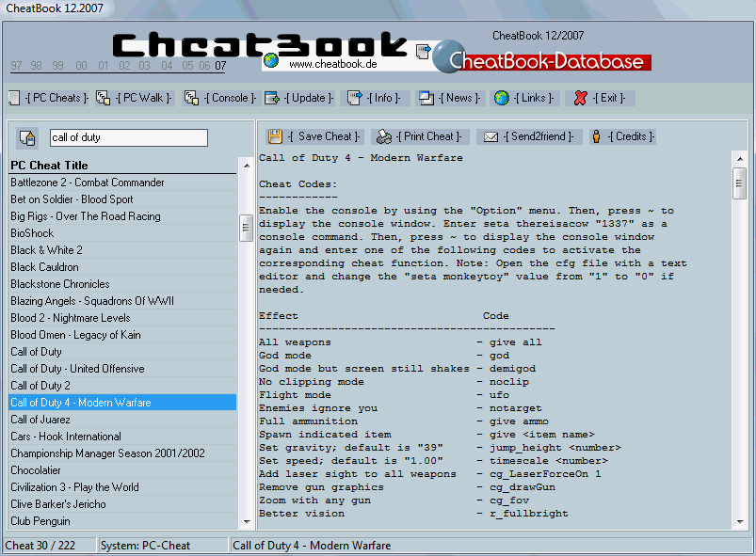The image size is (756, 556).
Task: Click the game list scroll-down arrow
Action: point(247,522)
